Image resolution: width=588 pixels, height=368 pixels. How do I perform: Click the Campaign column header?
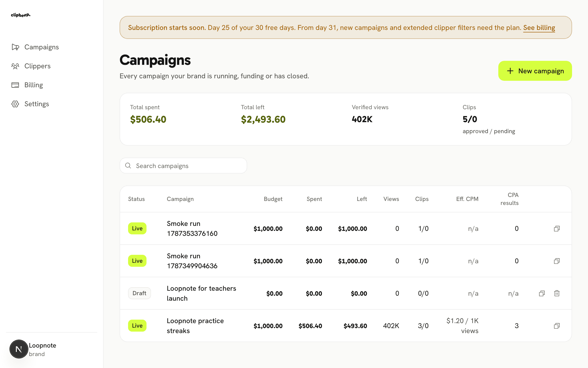(x=180, y=199)
